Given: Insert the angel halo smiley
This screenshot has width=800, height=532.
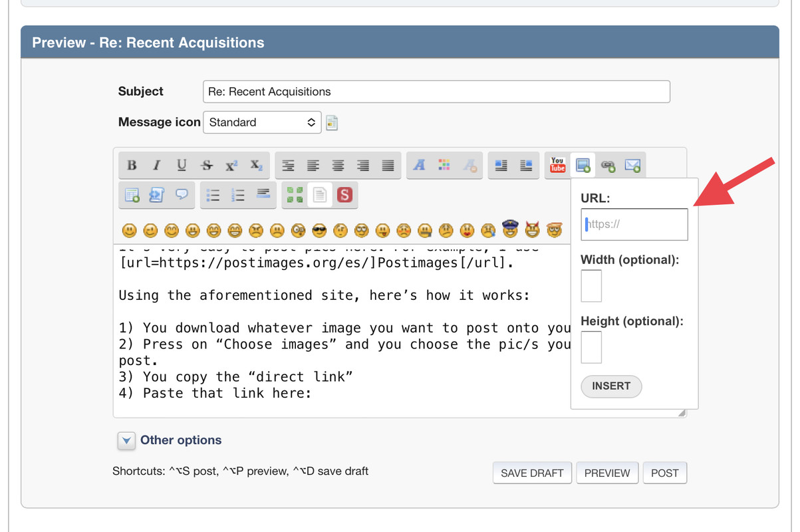Looking at the screenshot, I should (554, 230).
